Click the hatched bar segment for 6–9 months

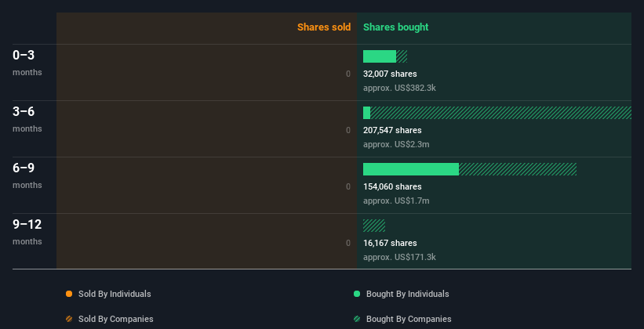(518, 169)
